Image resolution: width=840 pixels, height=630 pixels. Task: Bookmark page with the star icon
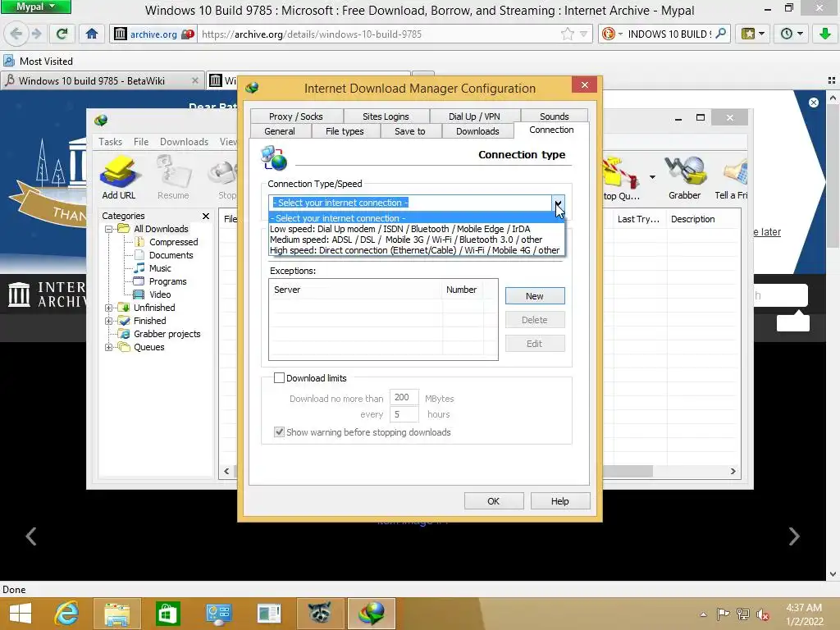pyautogui.click(x=568, y=34)
